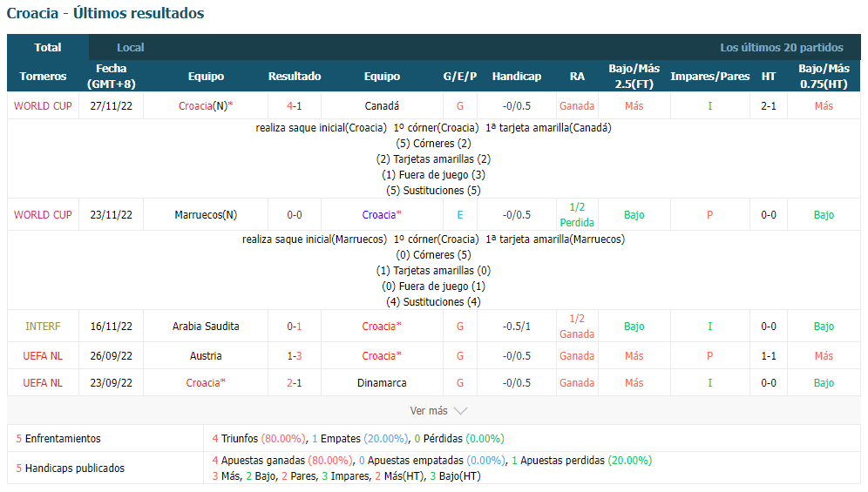This screenshot has height=492, width=868.
Task: Open UEFA NL link for 23/09/22
Action: pos(43,383)
